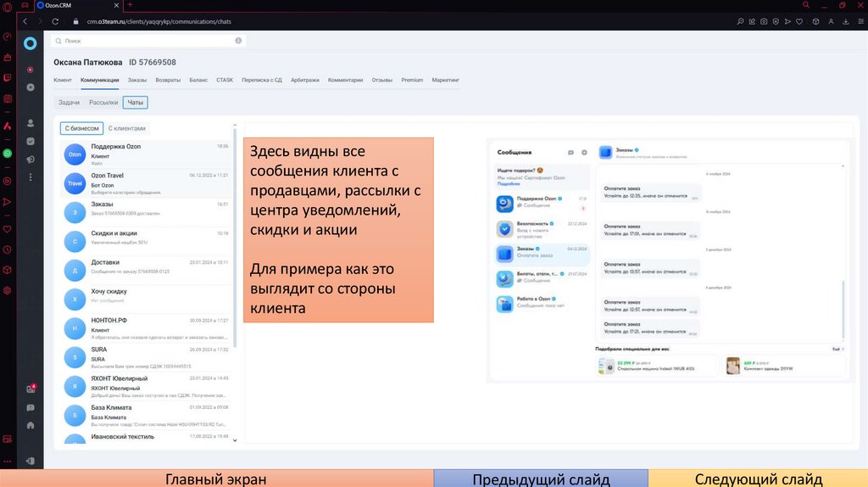Open the ЯХОНТ Ювелирный chat
The image size is (868, 487).
point(146,386)
